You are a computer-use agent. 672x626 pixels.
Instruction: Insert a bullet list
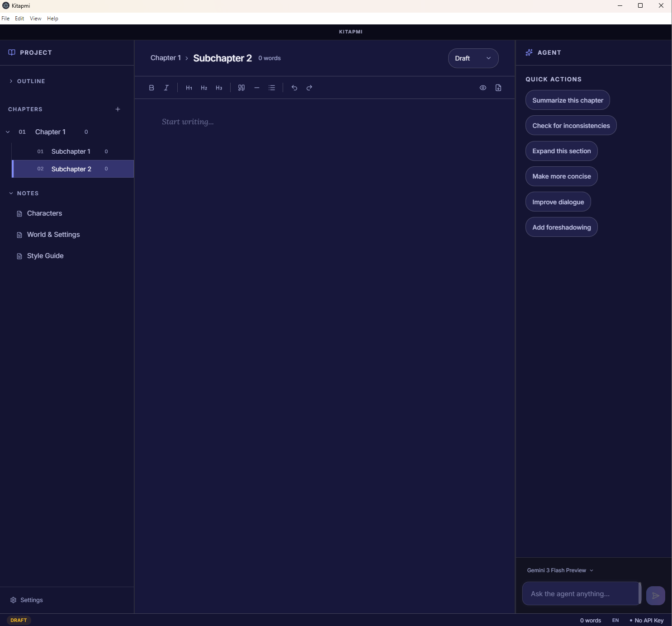click(x=272, y=87)
